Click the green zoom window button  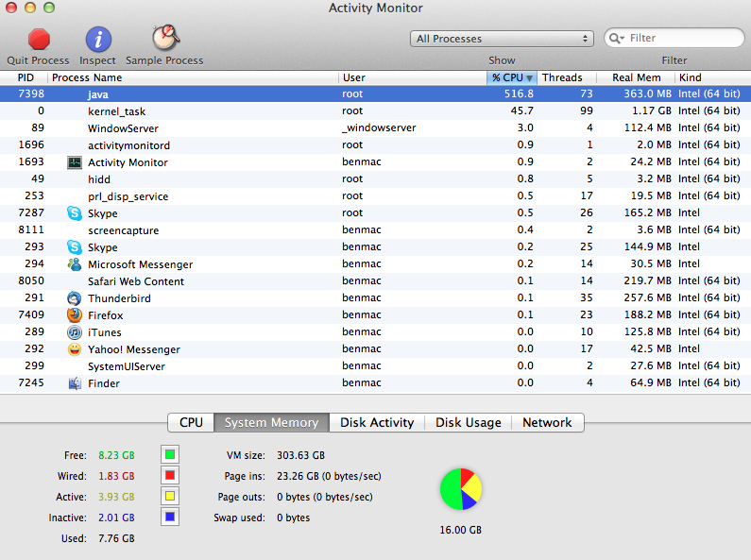[x=49, y=8]
